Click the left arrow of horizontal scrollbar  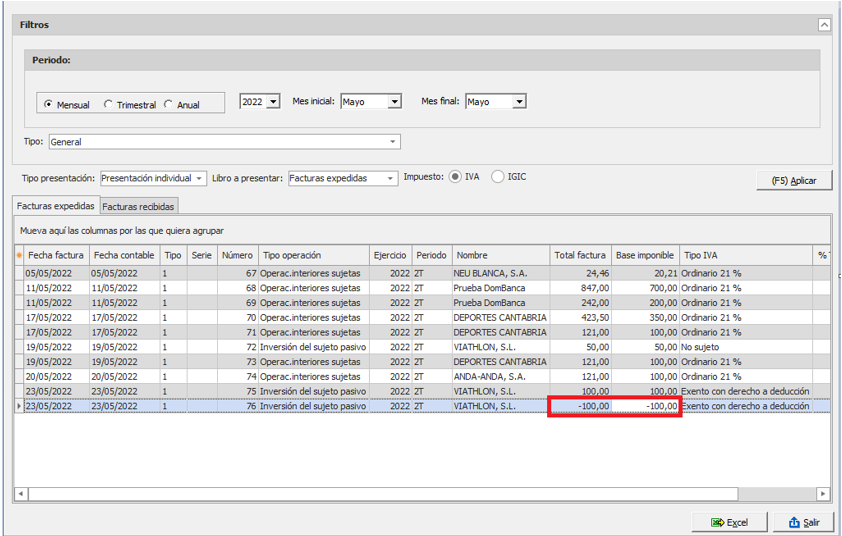21,494
